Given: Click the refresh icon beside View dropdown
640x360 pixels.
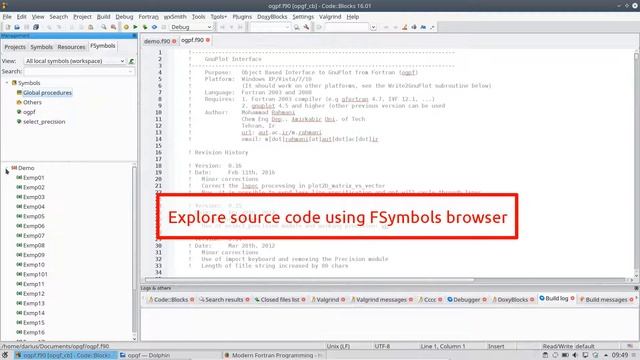Looking at the screenshot, I should click(x=131, y=61).
